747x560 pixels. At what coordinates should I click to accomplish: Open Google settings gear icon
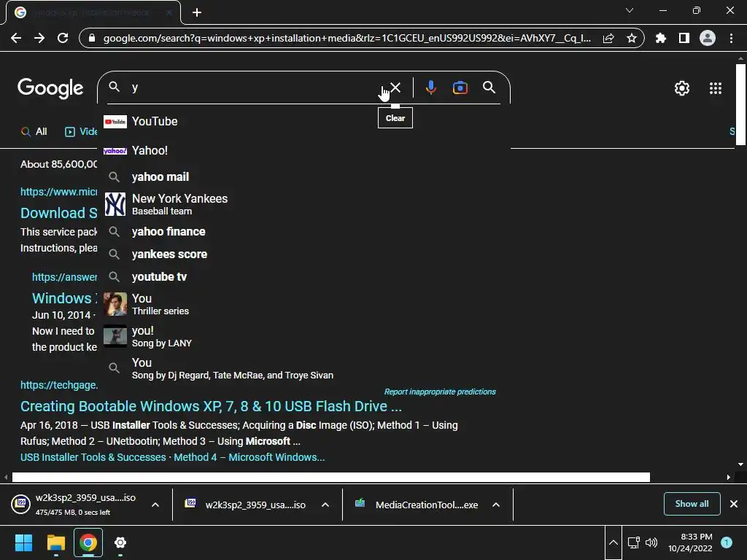coord(682,88)
